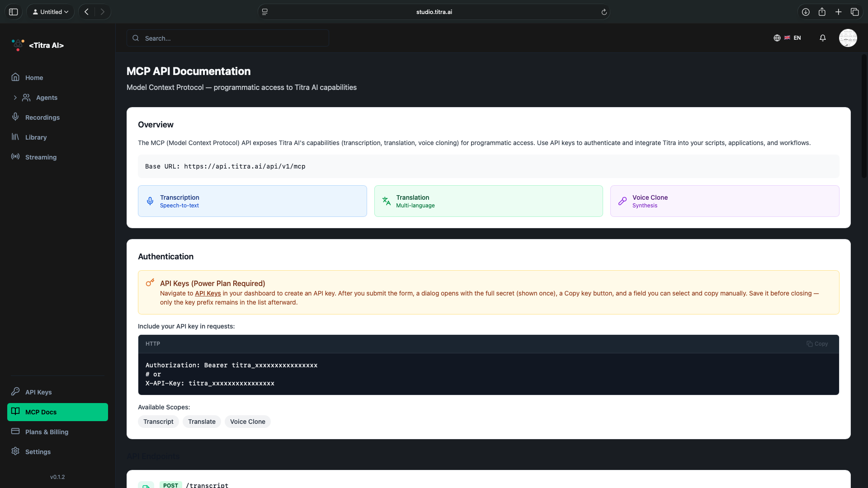Image resolution: width=868 pixels, height=488 pixels.
Task: Click the Recordings microphone icon
Action: [x=15, y=117]
